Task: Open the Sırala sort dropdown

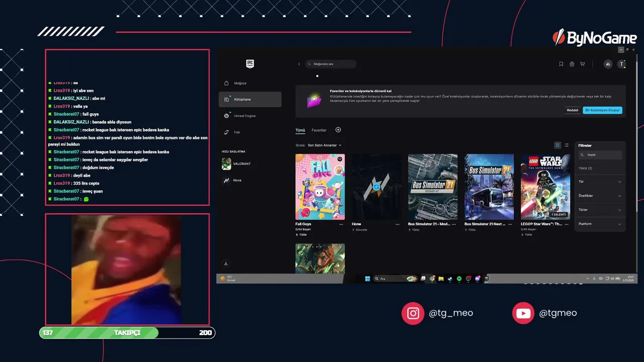Action: click(325, 145)
